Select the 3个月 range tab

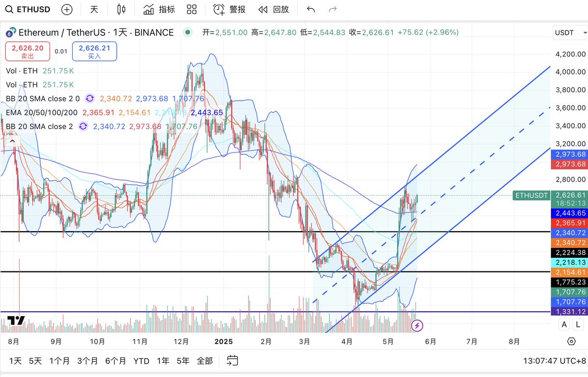click(x=87, y=361)
